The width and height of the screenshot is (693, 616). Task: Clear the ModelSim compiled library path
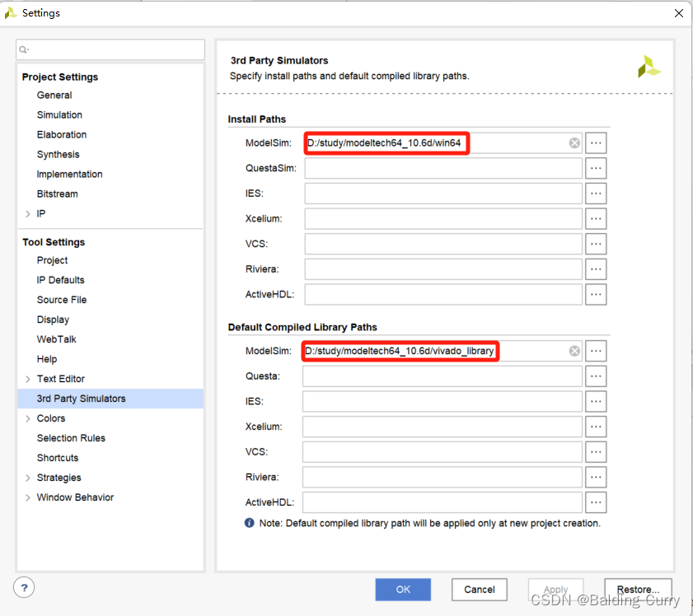pyautogui.click(x=574, y=351)
